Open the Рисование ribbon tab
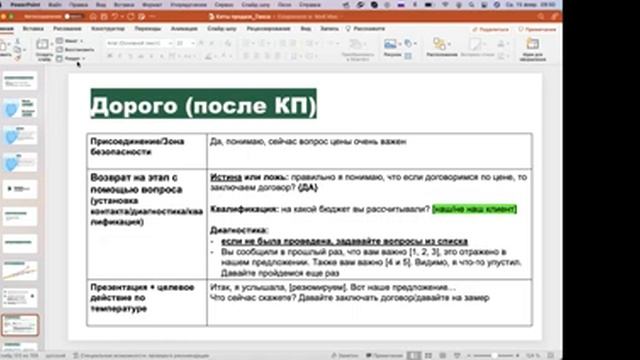Image resolution: width=640 pixels, height=360 pixels. (x=67, y=29)
